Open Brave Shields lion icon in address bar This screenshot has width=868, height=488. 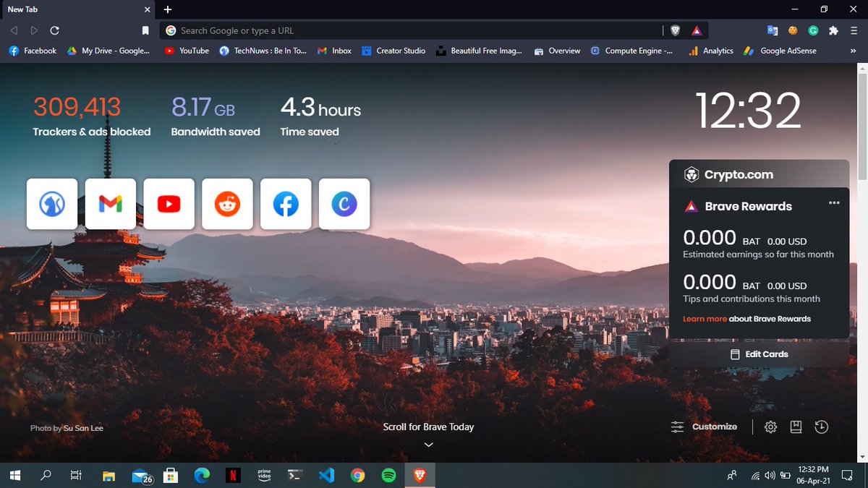coord(676,30)
